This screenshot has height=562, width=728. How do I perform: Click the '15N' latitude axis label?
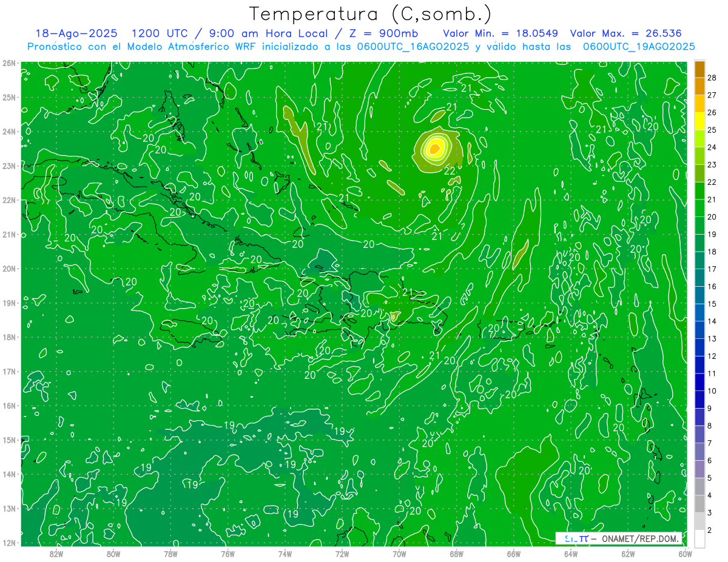pos(8,440)
